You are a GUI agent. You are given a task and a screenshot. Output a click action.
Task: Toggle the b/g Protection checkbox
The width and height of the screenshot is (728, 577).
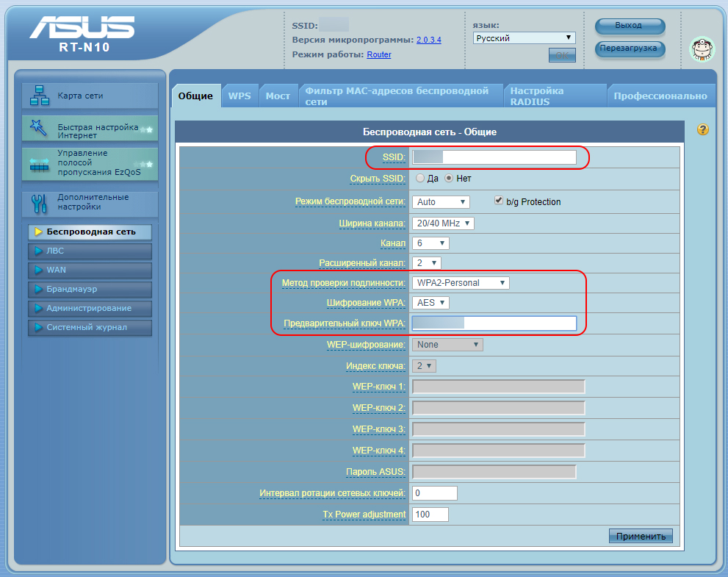[x=499, y=200]
